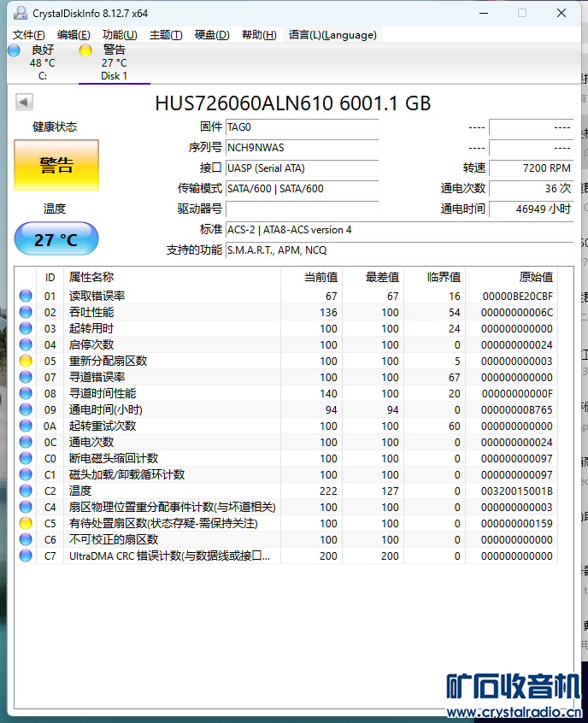The image size is (588, 723).
Task: Click the blue status icon for 01 读取错误率
Action: (26, 296)
